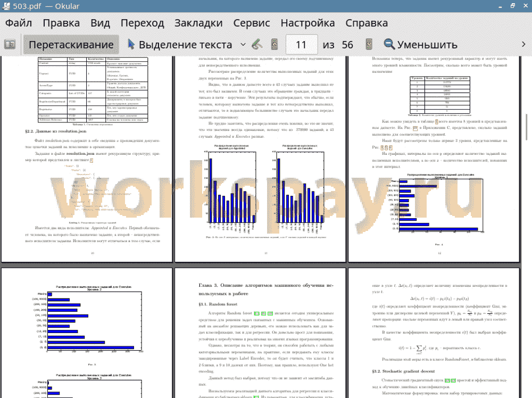Click the Уменьшить zoom out button
The width and height of the screenshot is (532, 398).
(421, 45)
